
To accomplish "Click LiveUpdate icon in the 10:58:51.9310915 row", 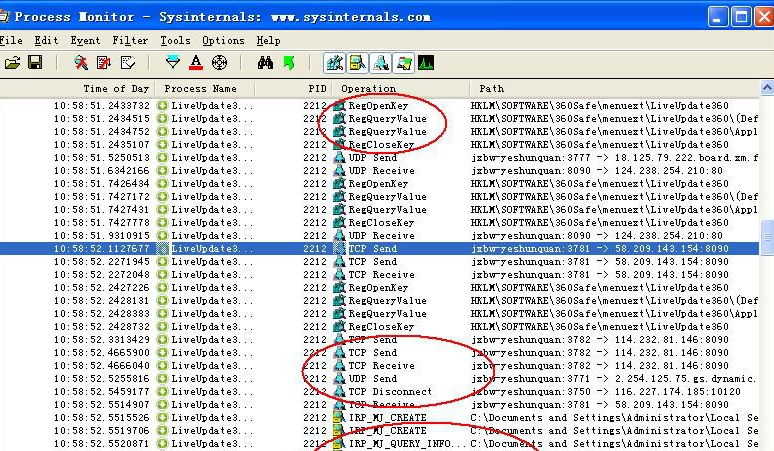I will click(162, 235).
